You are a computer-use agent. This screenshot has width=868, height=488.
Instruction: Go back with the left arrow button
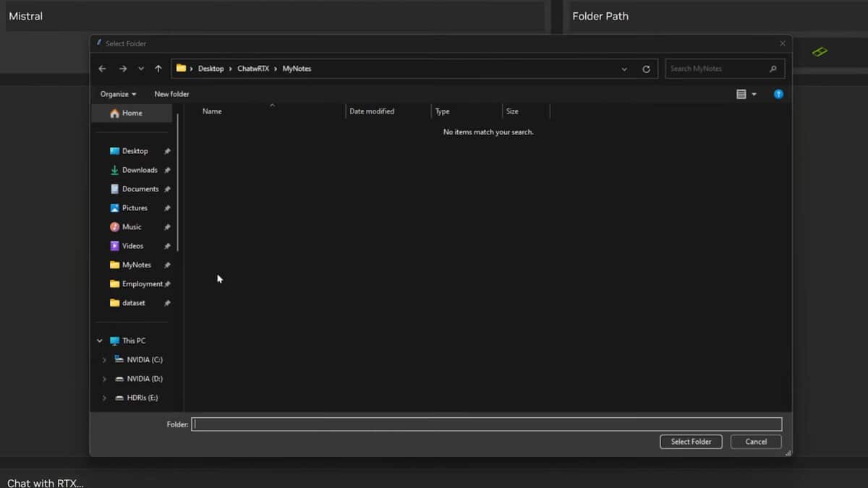(102, 69)
